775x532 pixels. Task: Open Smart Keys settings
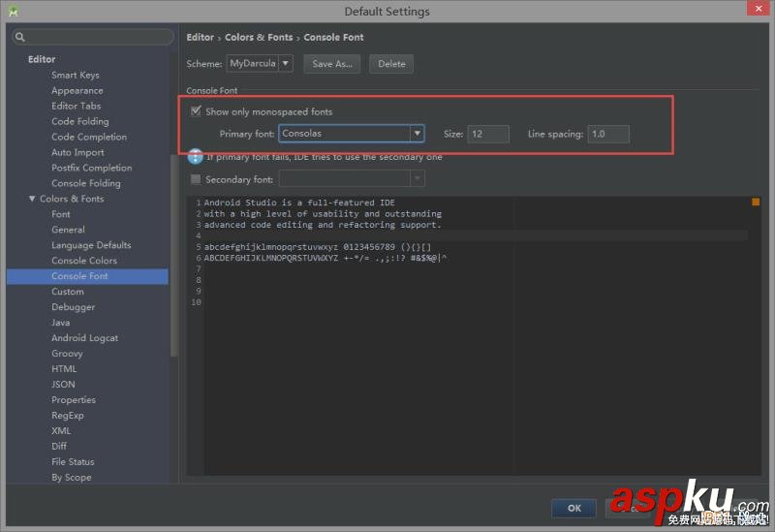click(76, 76)
